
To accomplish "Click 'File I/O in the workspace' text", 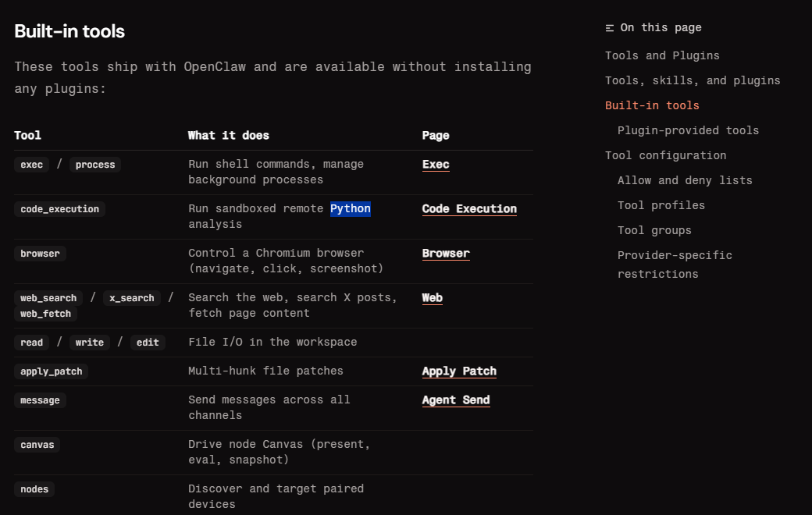I will point(272,342).
